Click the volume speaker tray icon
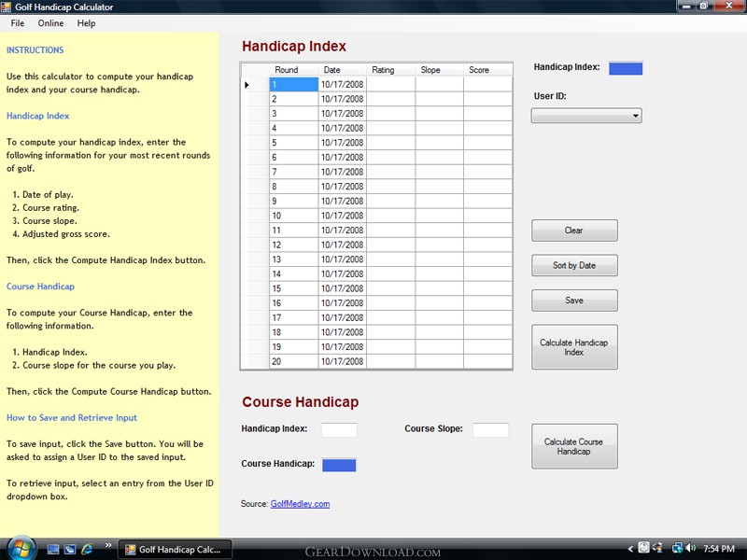 (x=691, y=549)
